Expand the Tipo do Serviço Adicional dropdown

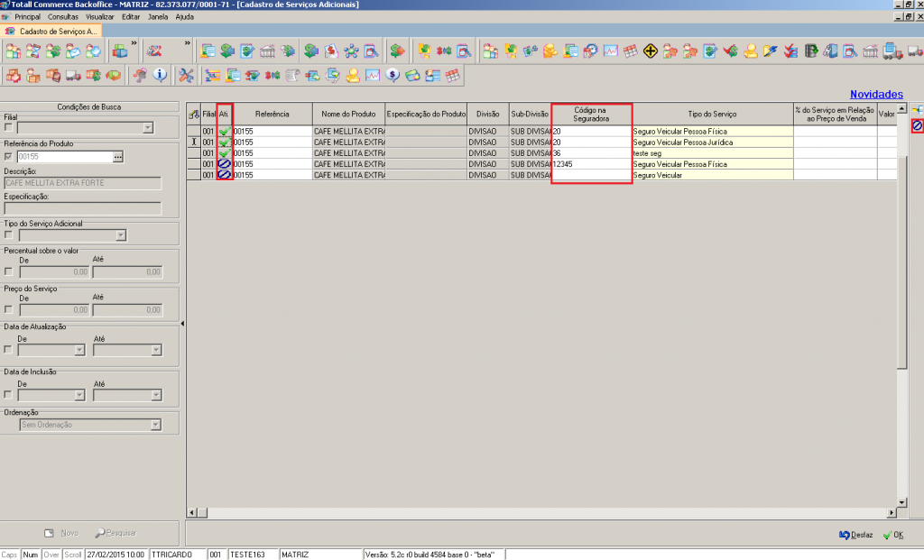tap(120, 235)
